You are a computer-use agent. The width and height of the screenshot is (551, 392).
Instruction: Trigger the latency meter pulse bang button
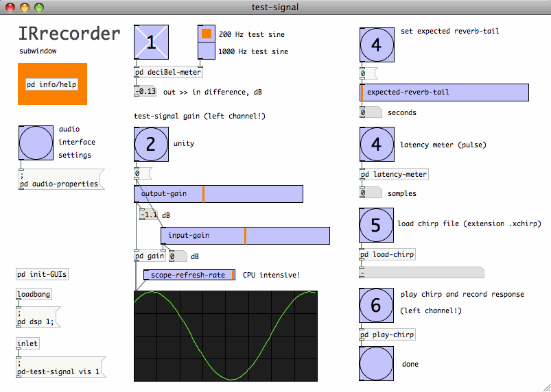(376, 144)
